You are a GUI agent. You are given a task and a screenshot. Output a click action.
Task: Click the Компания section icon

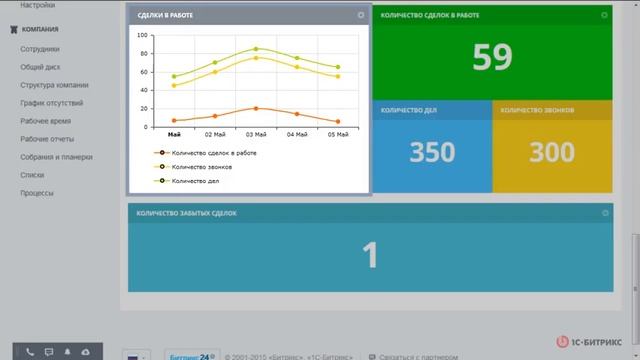tap(14, 29)
